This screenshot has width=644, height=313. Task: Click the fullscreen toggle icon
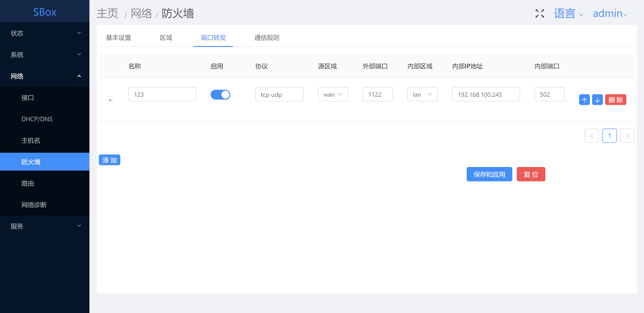pos(540,13)
